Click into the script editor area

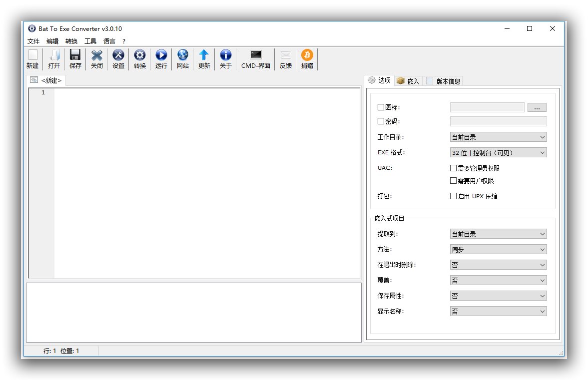pyautogui.click(x=207, y=183)
